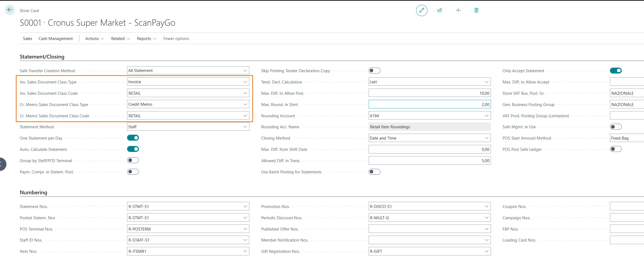Create new record with plus icon
The height and width of the screenshot is (263, 644).
458,10
